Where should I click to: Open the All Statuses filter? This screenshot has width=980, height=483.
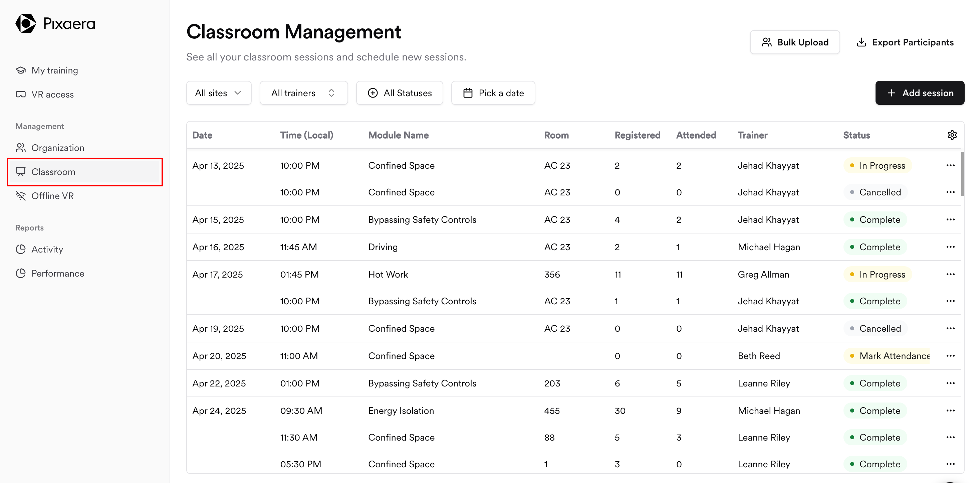400,93
